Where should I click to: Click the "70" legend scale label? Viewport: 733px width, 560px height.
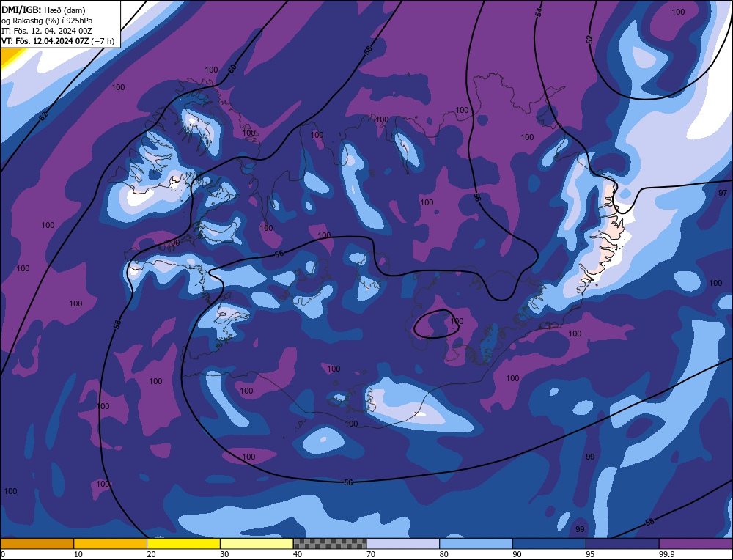pyautogui.click(x=371, y=554)
